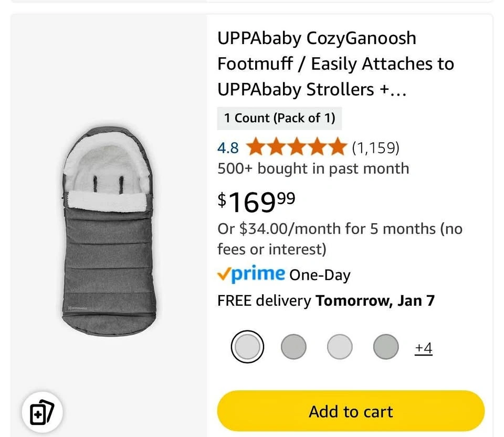Select the fourth color swatch option

pyautogui.click(x=386, y=347)
